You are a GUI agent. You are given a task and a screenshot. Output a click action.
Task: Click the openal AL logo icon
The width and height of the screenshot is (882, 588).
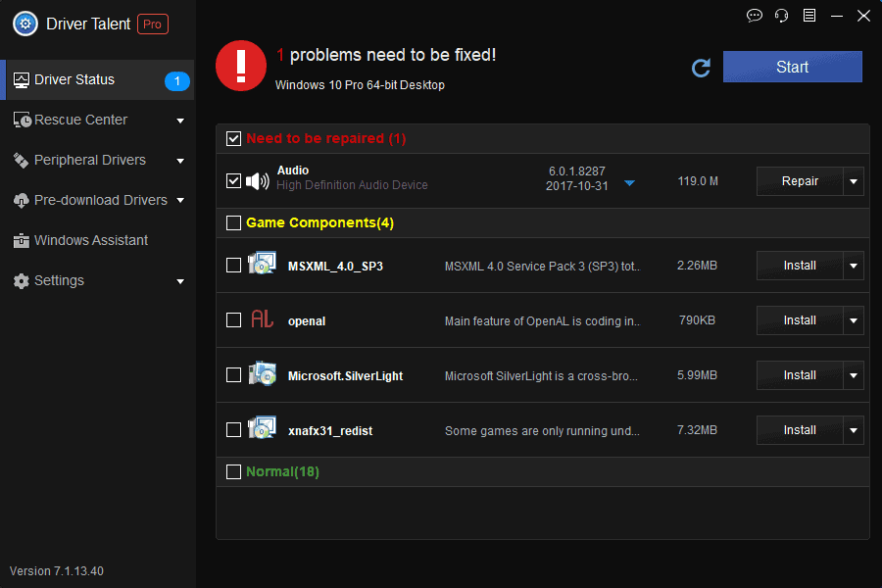[x=262, y=319]
